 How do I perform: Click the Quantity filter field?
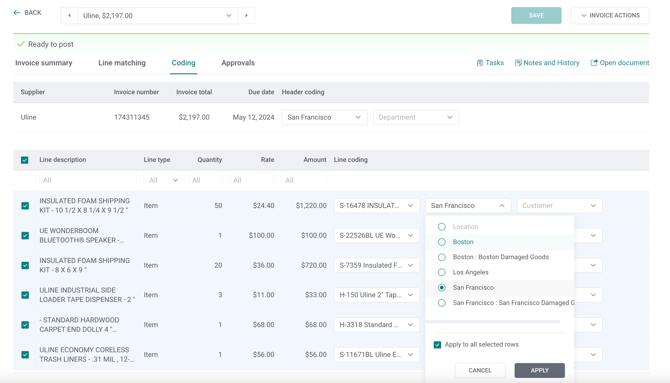pos(205,180)
